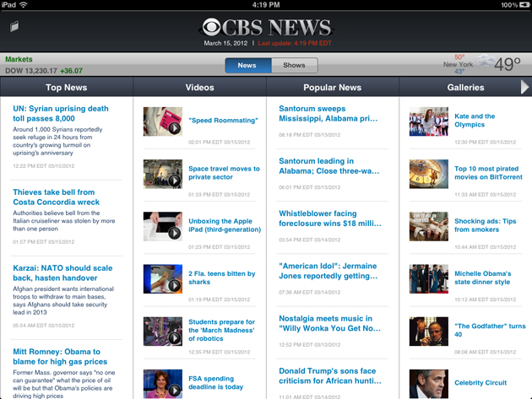
Task: Tap the iPad battery icon in status bar
Action: (x=524, y=5)
